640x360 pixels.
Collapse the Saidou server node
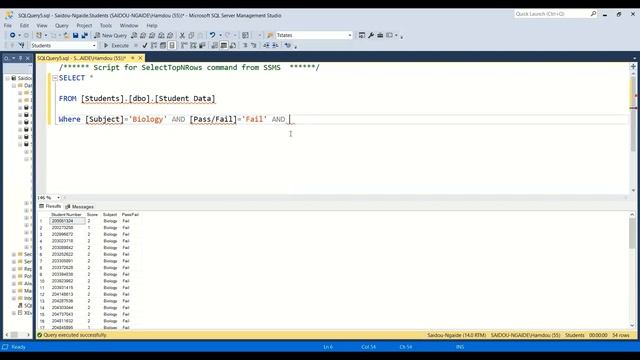tap(8, 78)
